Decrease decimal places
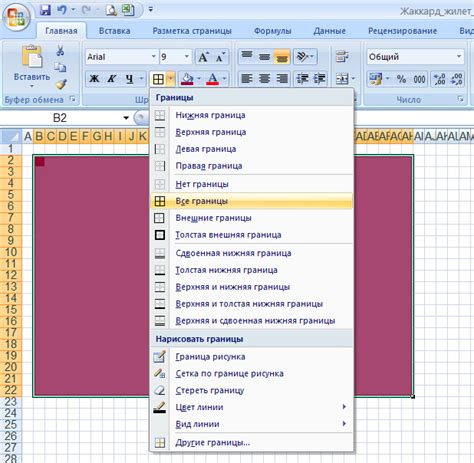Viewport: 474px width, 463px height. [456, 79]
